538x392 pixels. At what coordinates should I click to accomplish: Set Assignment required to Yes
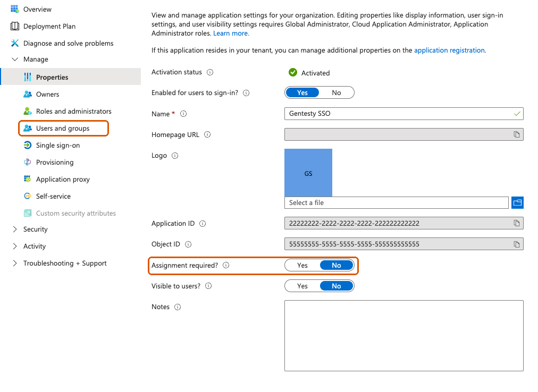(x=302, y=265)
